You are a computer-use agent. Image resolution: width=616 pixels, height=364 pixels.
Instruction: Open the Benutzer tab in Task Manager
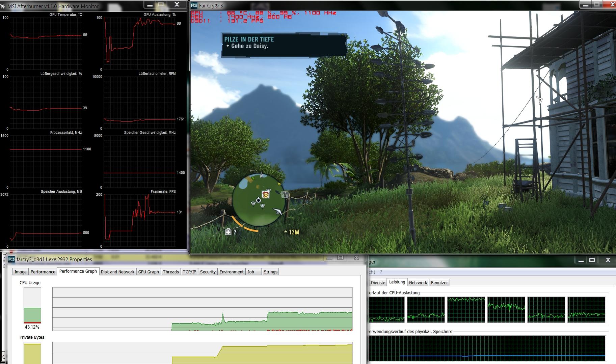pos(439,283)
